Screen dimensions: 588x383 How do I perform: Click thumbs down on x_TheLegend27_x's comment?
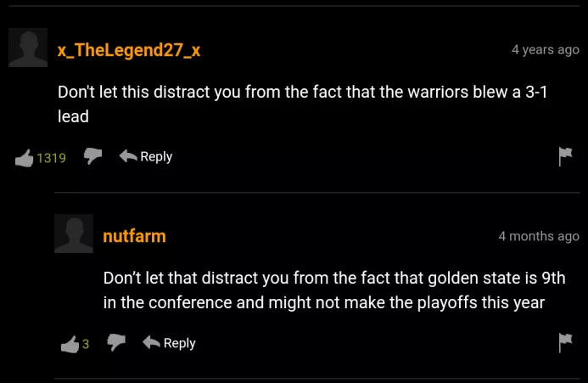click(93, 157)
